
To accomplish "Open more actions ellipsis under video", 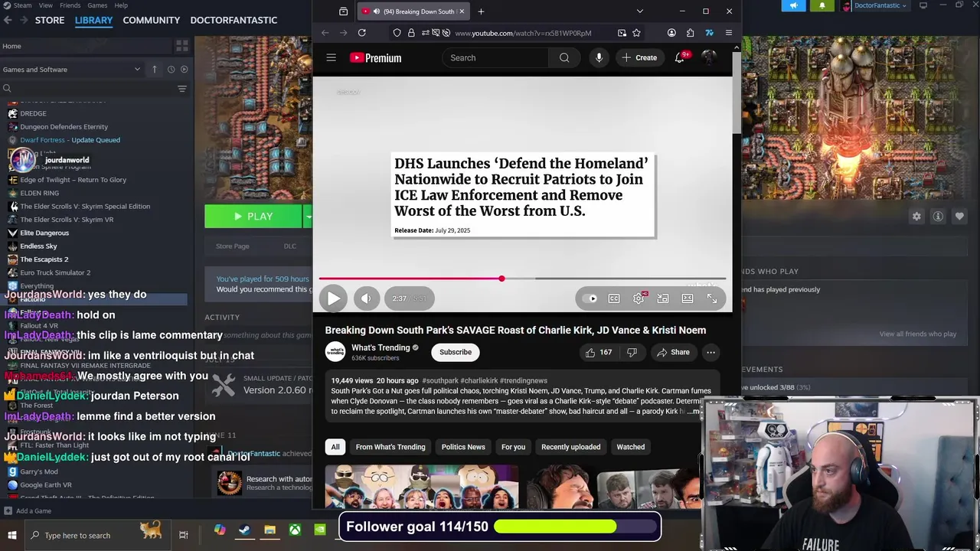I will point(710,352).
